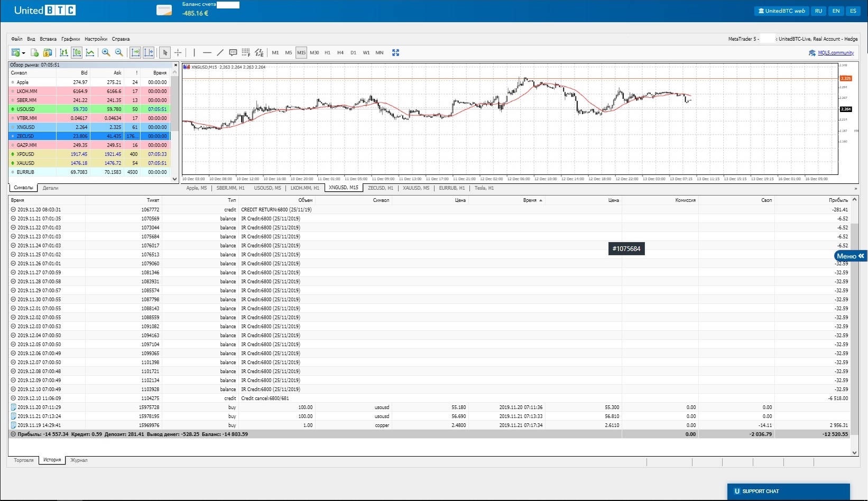
Task: Open the Вставка menu
Action: [x=48, y=39]
